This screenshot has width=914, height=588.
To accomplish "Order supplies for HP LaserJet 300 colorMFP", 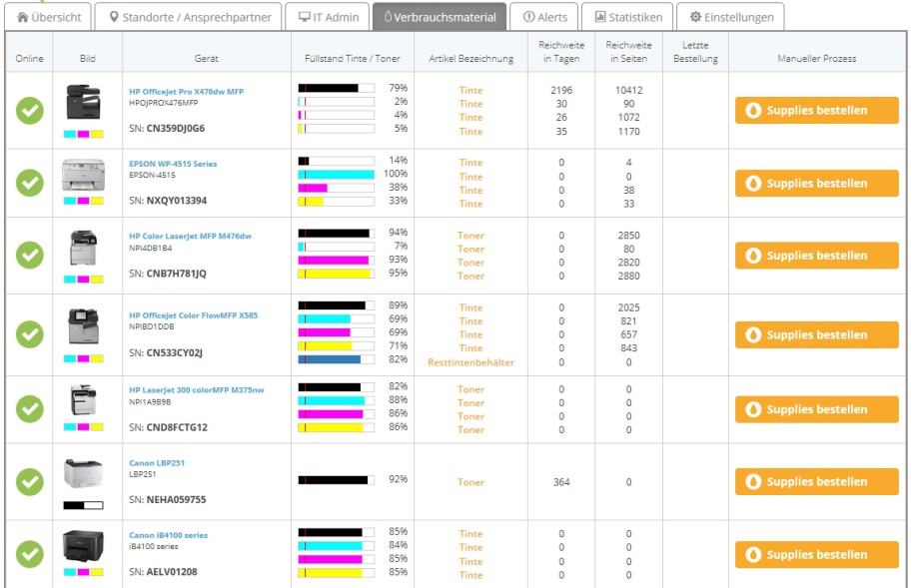I will pyautogui.click(x=817, y=409).
